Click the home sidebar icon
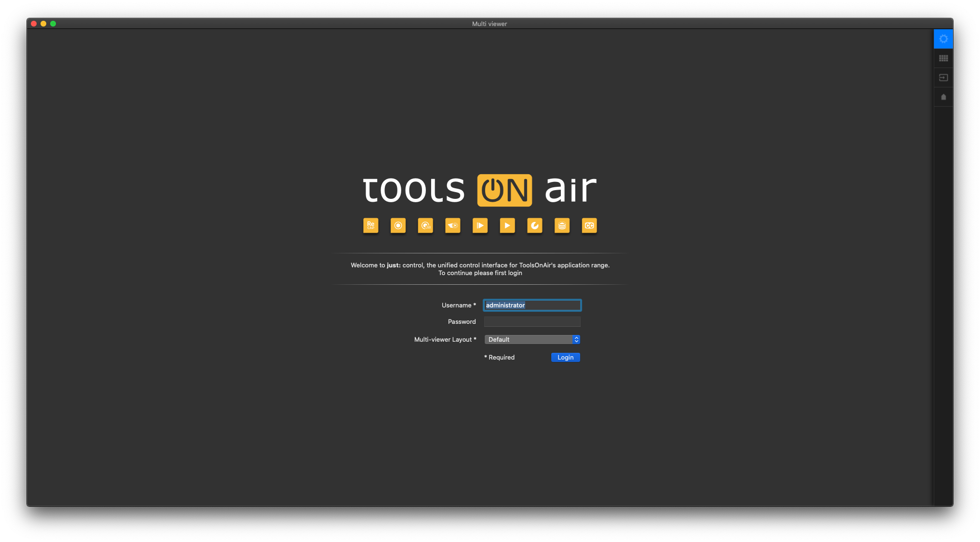 point(943,97)
